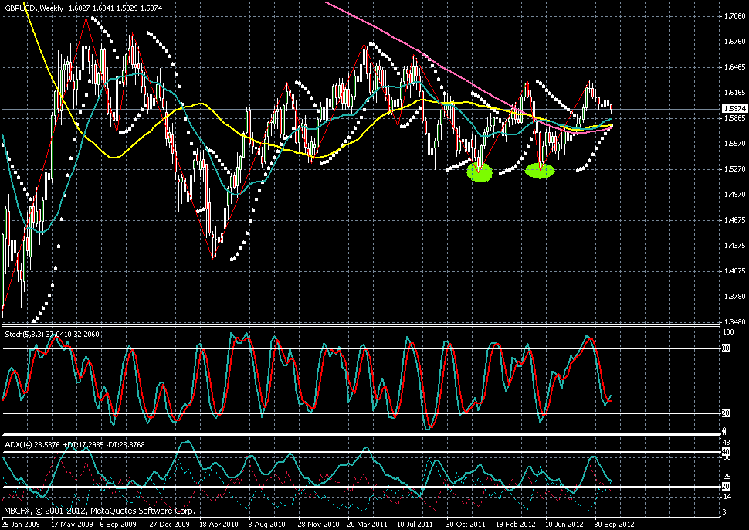
Task: Click the 28 Nov 2010 date label
Action: (x=318, y=524)
